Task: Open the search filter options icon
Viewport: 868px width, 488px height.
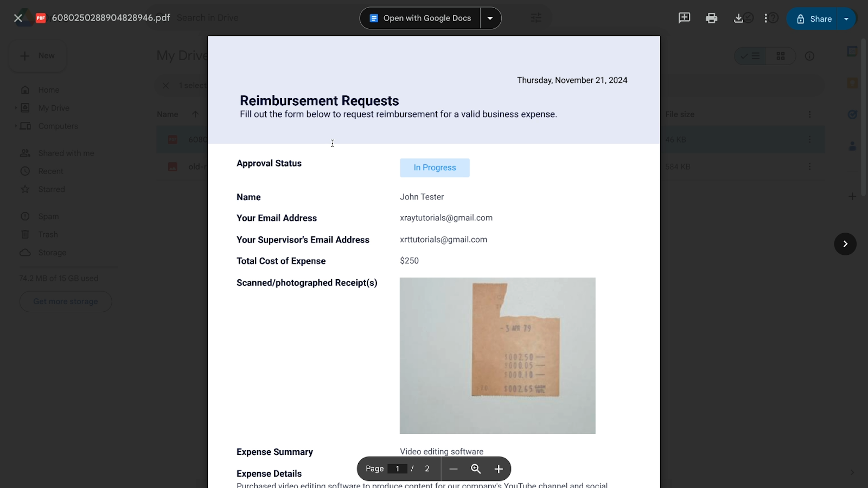Action: pyautogui.click(x=536, y=18)
